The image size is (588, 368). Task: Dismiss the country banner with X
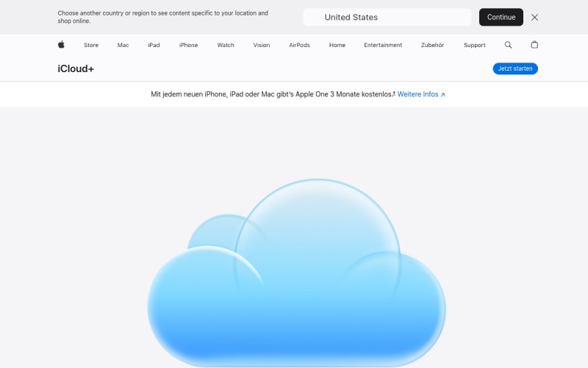[534, 17]
